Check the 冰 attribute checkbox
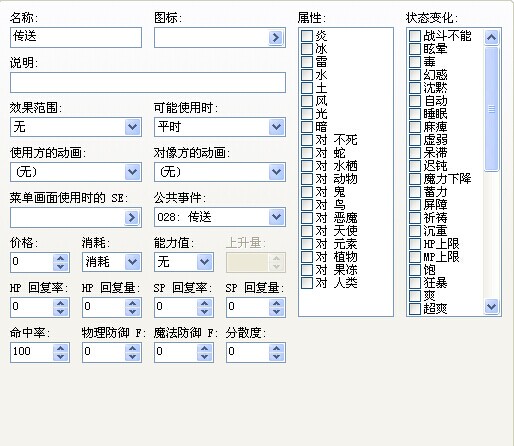Screen dimensions: 514x446 click(x=307, y=49)
